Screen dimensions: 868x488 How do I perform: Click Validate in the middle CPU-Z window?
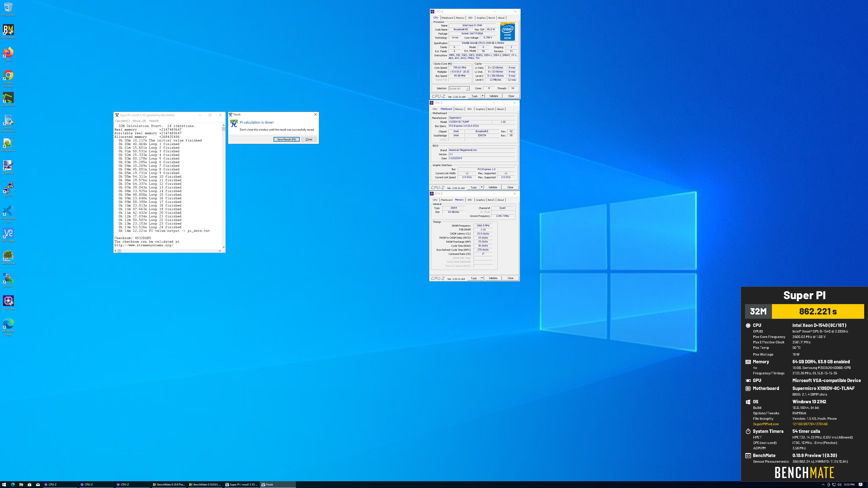[493, 187]
